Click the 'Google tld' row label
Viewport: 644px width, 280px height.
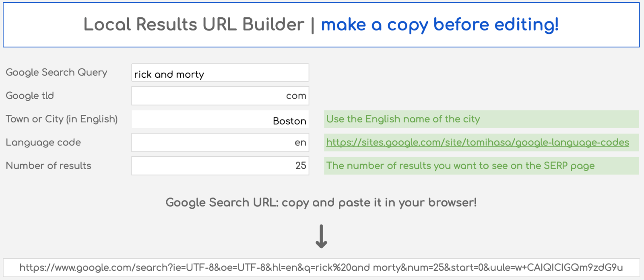(x=30, y=96)
